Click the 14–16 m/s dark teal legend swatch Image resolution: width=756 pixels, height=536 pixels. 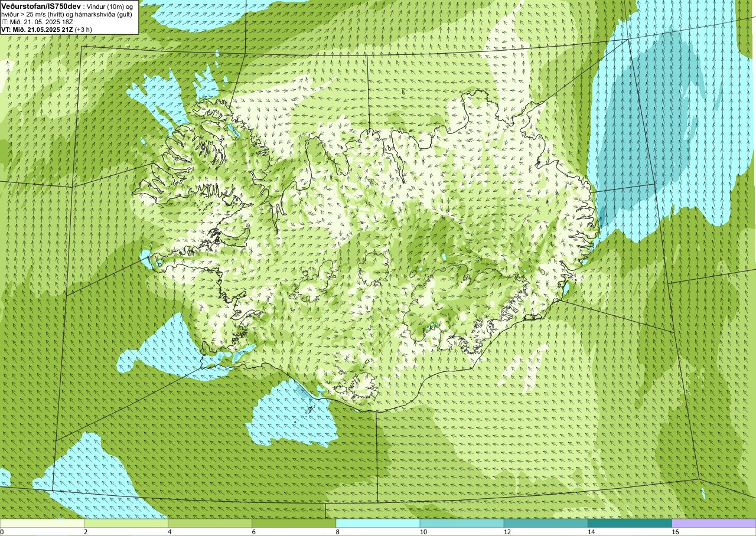630,523
